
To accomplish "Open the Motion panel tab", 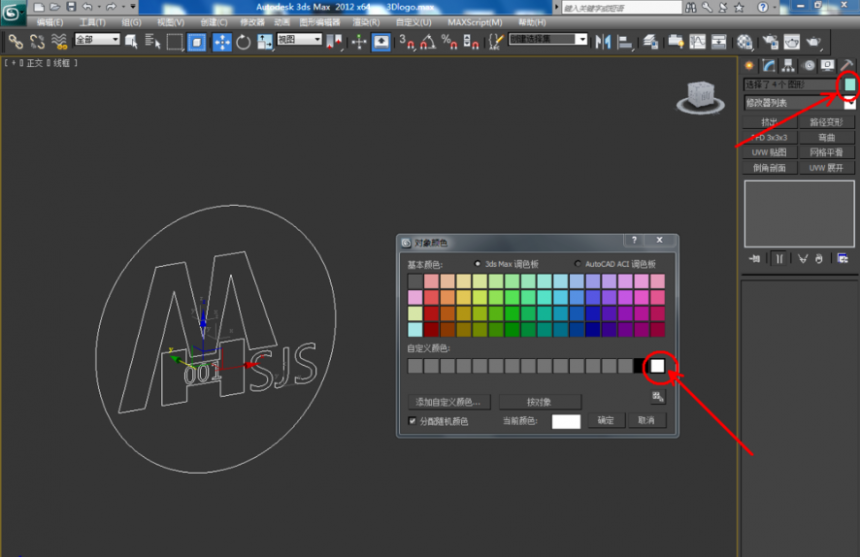I will tap(808, 66).
